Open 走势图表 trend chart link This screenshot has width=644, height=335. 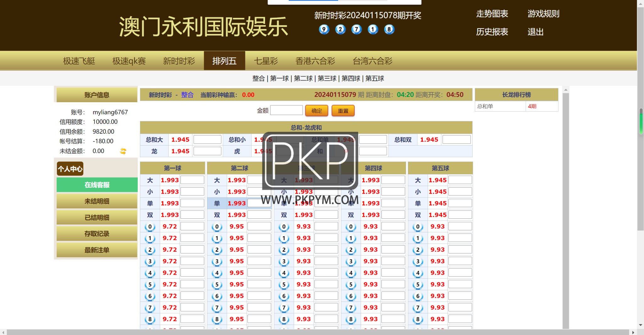(x=492, y=14)
